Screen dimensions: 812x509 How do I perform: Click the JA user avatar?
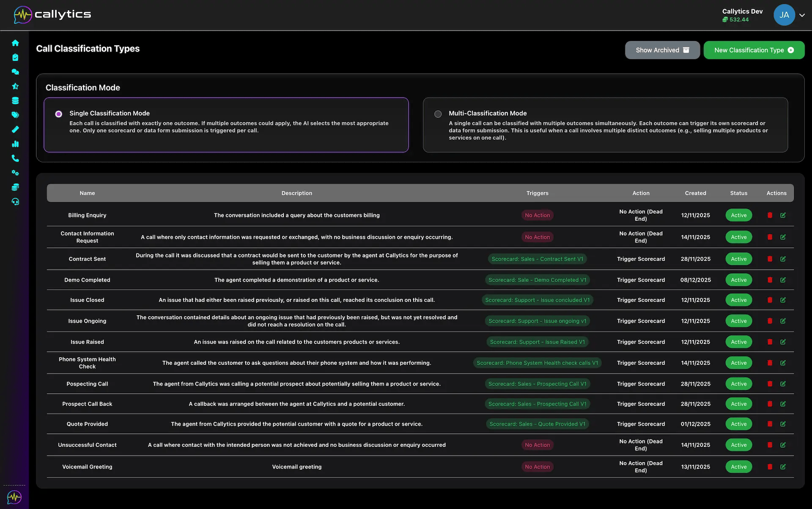pos(784,15)
